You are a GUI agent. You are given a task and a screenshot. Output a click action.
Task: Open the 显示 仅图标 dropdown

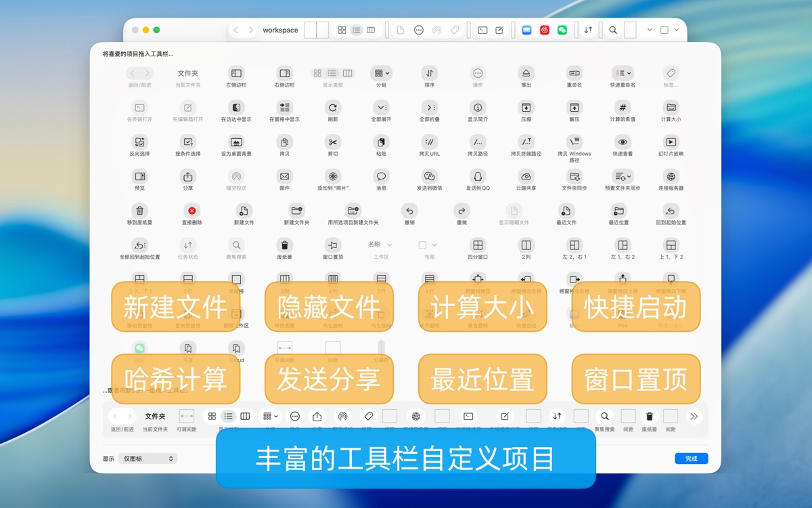point(148,459)
